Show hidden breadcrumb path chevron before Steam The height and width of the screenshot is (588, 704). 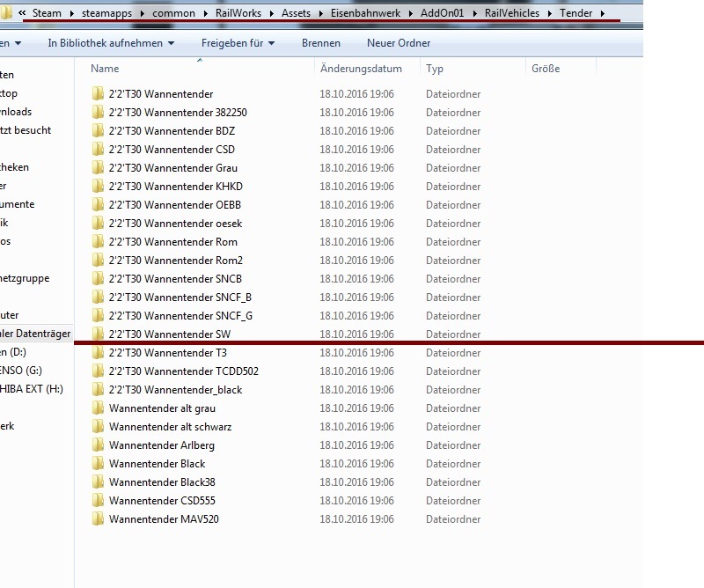[x=21, y=13]
